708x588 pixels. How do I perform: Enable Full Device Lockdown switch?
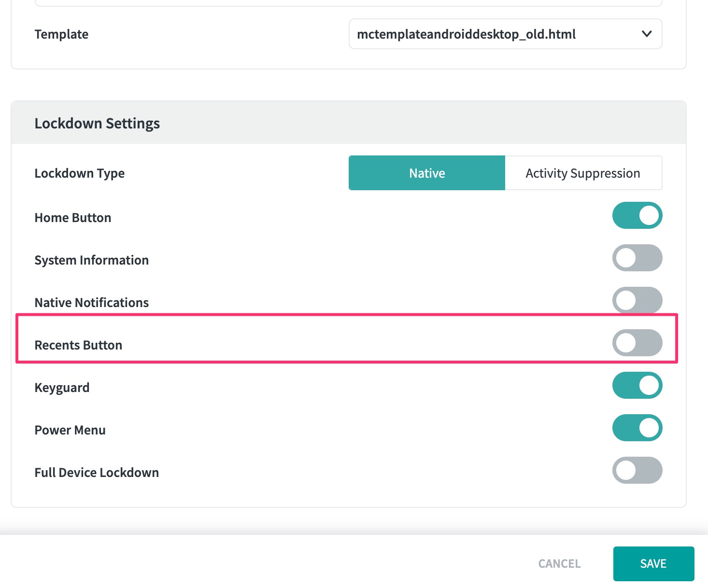pyautogui.click(x=637, y=470)
